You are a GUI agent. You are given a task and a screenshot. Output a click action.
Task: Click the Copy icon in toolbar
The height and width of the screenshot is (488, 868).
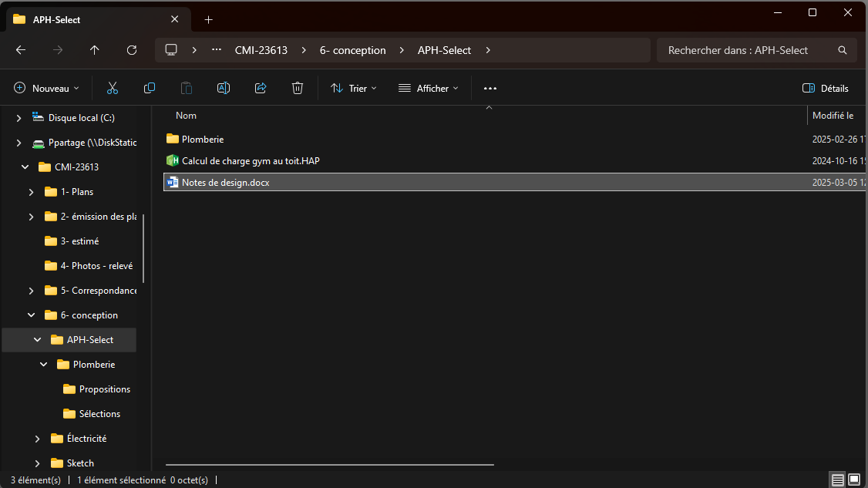click(x=150, y=89)
